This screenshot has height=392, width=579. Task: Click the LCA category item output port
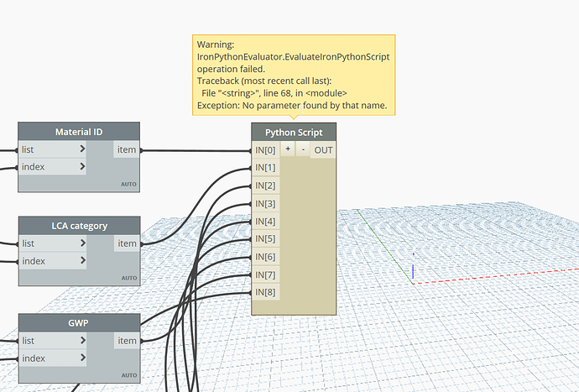coord(127,243)
